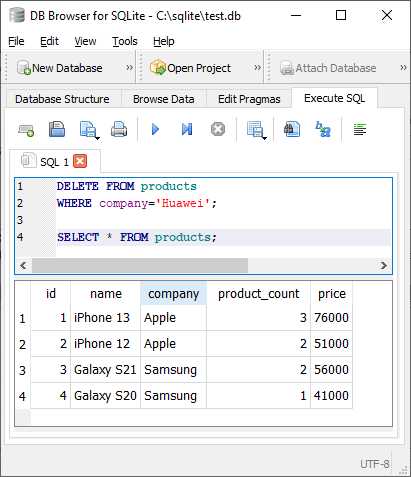Viewport: 411px width, 477px height.
Task: Click the Print icon in SQL toolbar
Action: [119, 129]
